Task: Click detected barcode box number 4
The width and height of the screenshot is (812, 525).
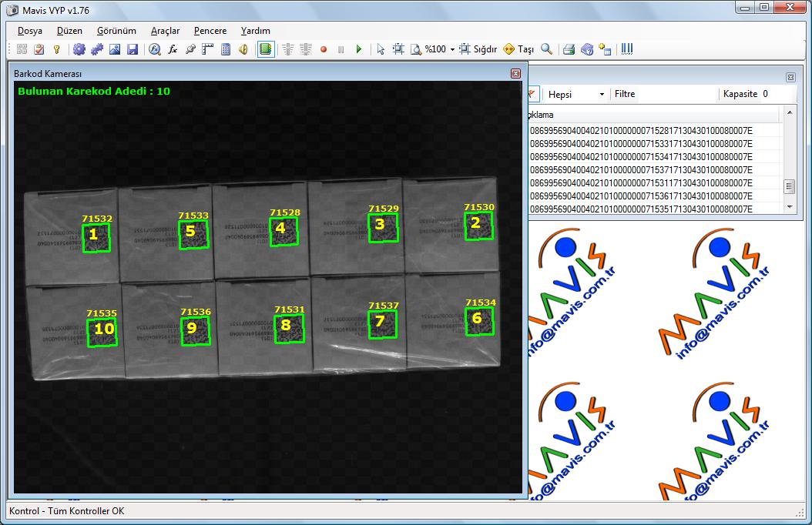Action: [284, 232]
